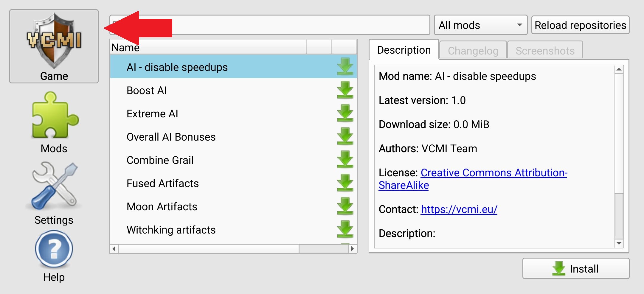Open the Creative Commons Attribution-ShareAlike license link
The height and width of the screenshot is (294, 644).
click(x=494, y=173)
